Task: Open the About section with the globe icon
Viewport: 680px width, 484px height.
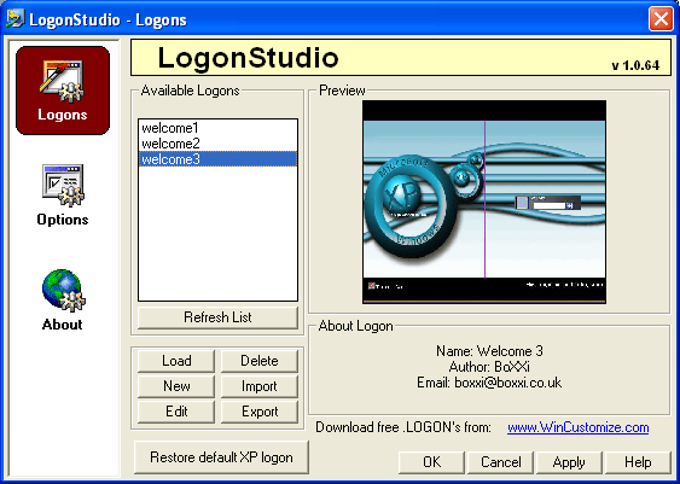Action: [63, 300]
